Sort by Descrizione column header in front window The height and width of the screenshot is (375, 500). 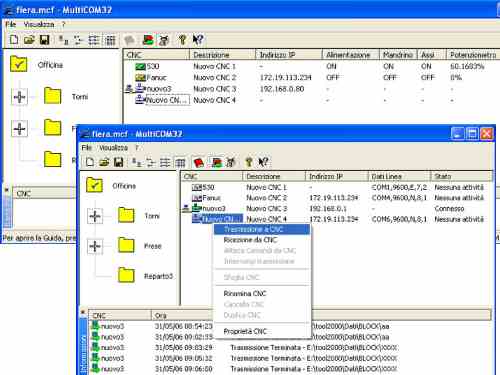click(x=274, y=176)
